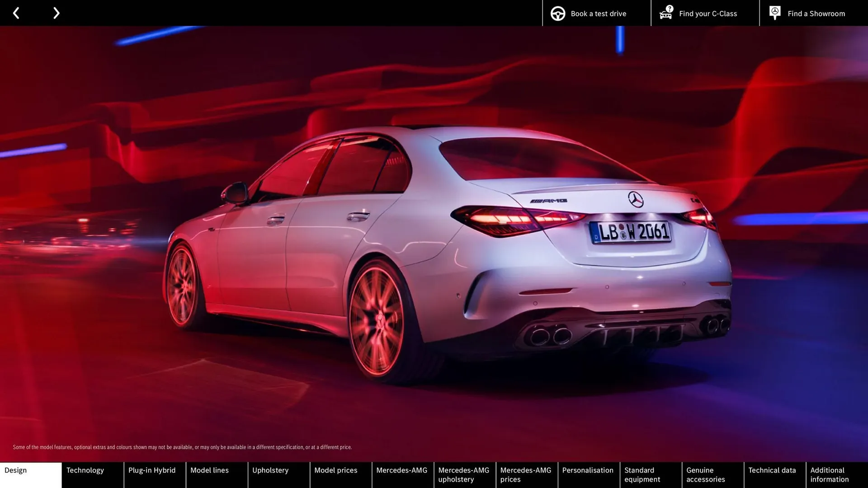Click the forward navigation chevron at top left
This screenshot has height=488, width=868.
coord(56,13)
